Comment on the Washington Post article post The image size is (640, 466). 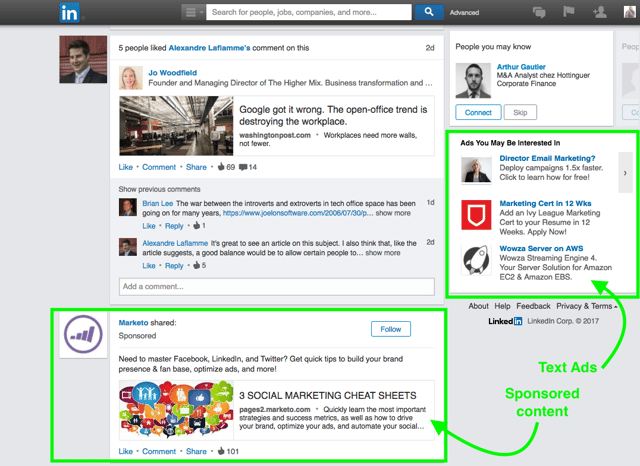159,167
